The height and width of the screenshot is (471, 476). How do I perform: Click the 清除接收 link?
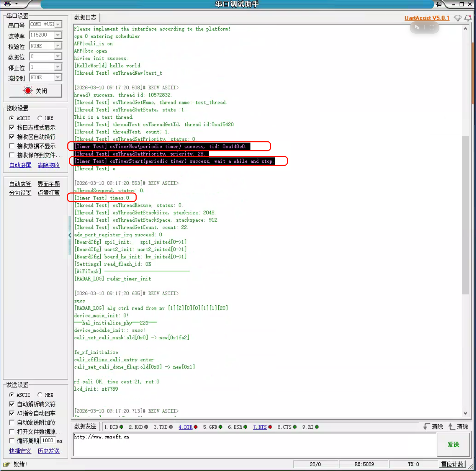(x=49, y=165)
